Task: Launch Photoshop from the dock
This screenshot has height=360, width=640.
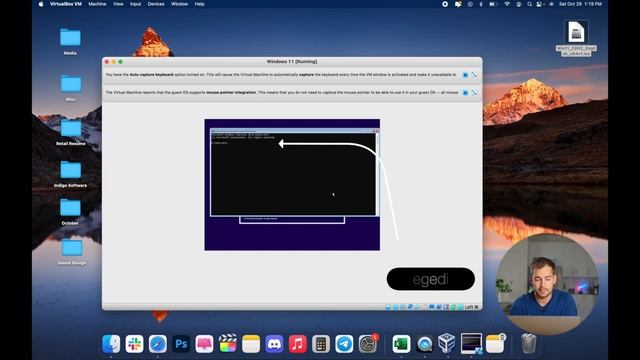Action: tap(181, 344)
